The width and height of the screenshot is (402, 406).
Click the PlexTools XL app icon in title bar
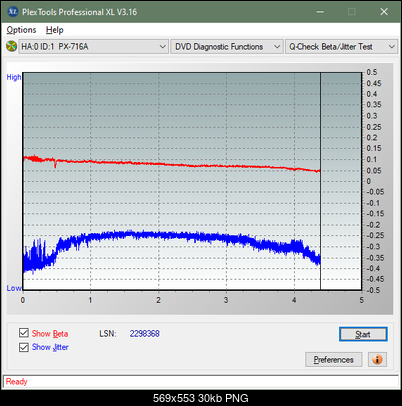12,12
